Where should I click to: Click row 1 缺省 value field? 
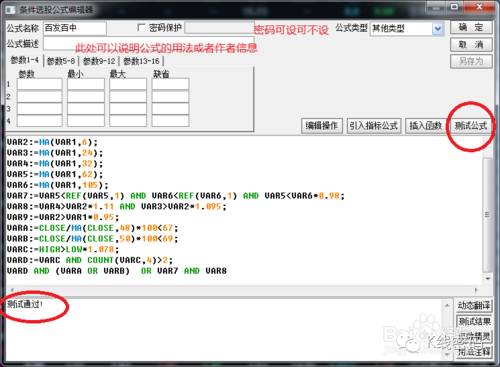pos(170,84)
